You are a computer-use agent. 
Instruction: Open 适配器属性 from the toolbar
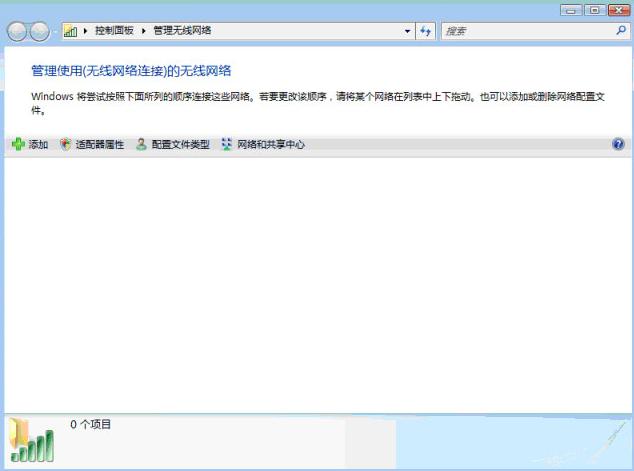[100, 144]
